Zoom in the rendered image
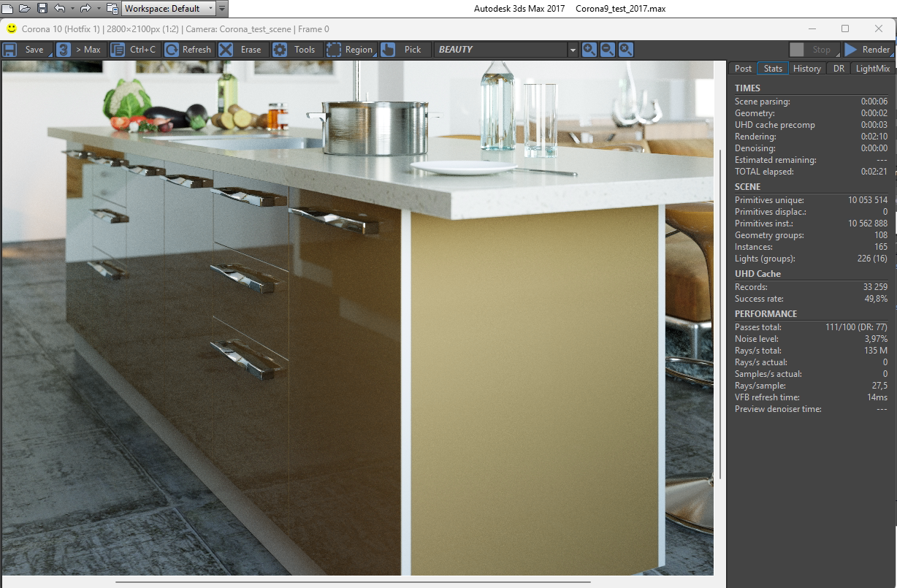The width and height of the screenshot is (897, 588). click(x=589, y=50)
